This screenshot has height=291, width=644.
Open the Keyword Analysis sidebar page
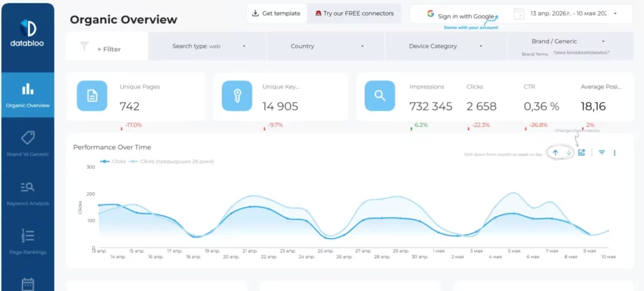(x=28, y=193)
